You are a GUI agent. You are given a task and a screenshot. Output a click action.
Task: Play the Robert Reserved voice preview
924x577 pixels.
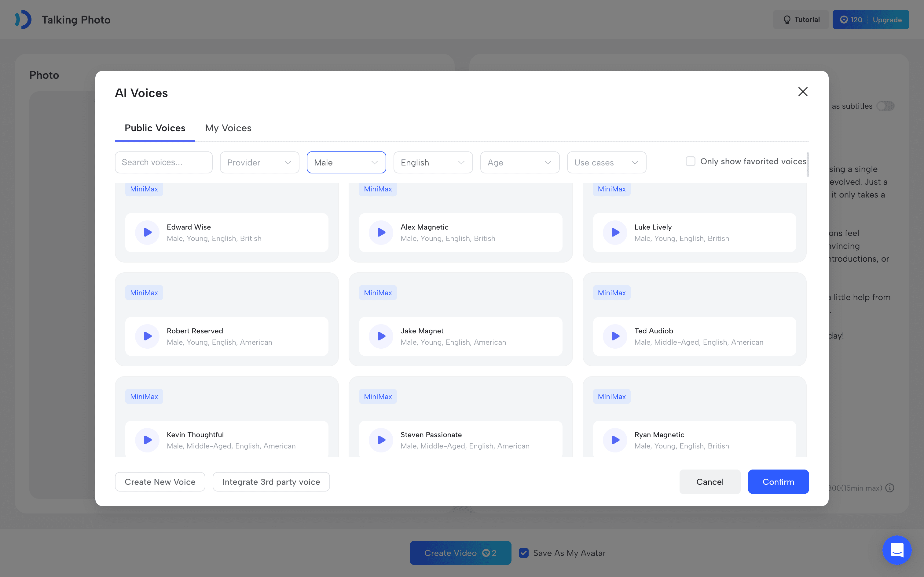[x=147, y=336]
